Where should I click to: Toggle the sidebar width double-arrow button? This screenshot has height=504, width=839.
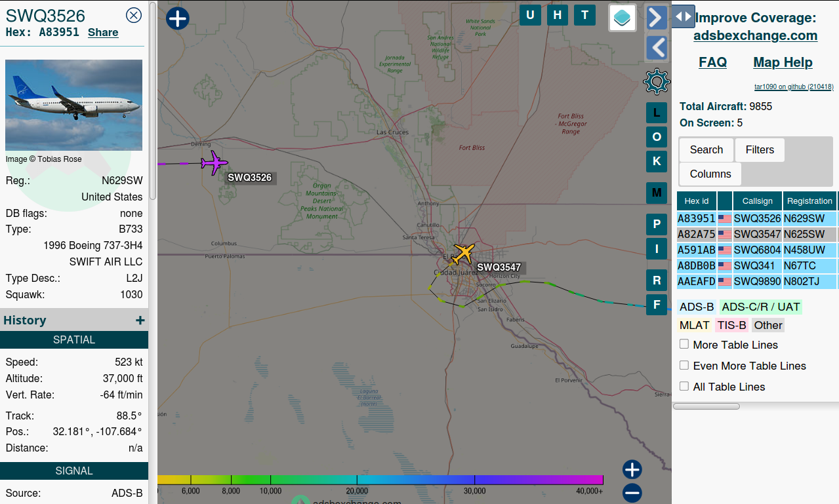[x=683, y=16]
